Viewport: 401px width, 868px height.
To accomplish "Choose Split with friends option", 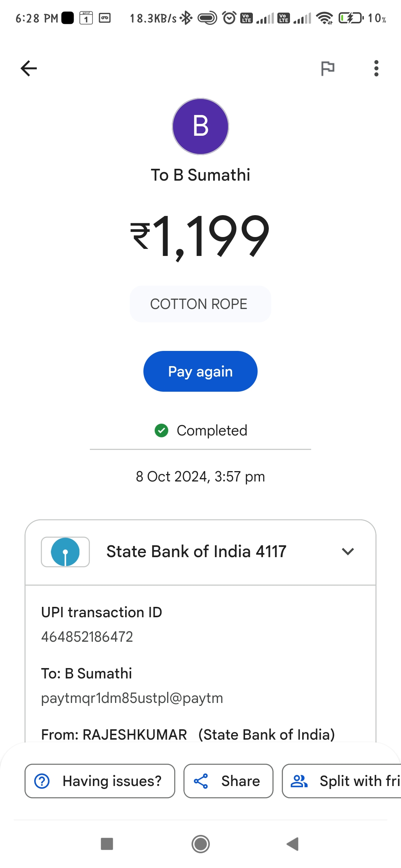I will click(342, 781).
